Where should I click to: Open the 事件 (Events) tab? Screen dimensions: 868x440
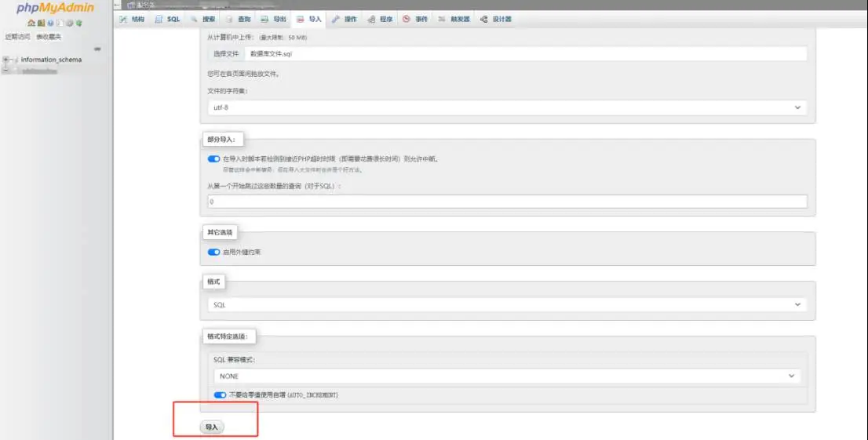click(416, 19)
